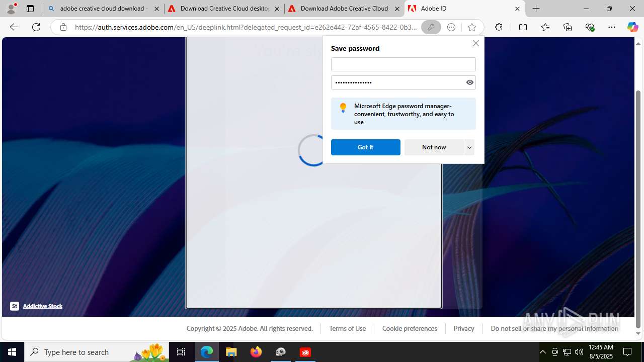This screenshot has height=362, width=644.
Task: Add this page to favorites star
Action: pyautogui.click(x=471, y=27)
